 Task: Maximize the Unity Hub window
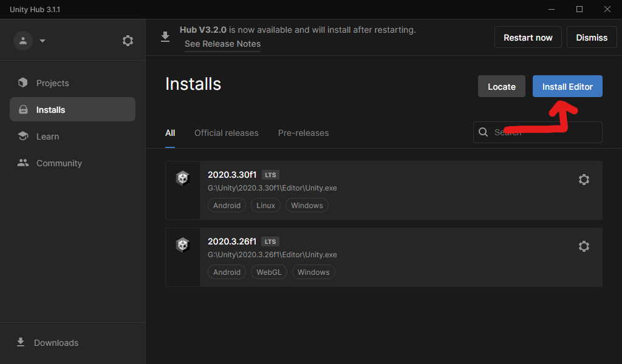(x=579, y=9)
